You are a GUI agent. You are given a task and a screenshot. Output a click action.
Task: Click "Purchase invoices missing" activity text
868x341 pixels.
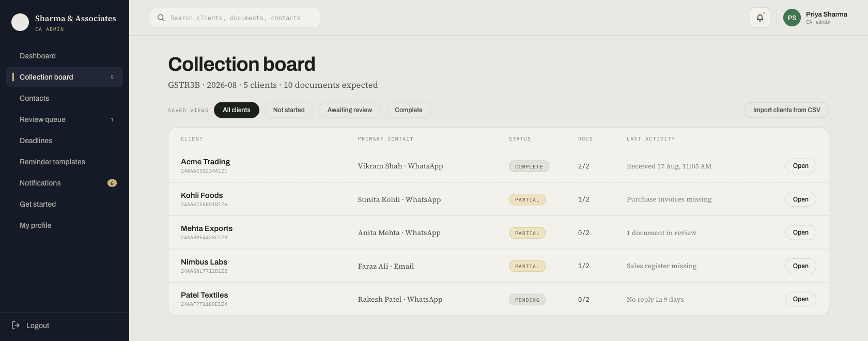(x=669, y=199)
